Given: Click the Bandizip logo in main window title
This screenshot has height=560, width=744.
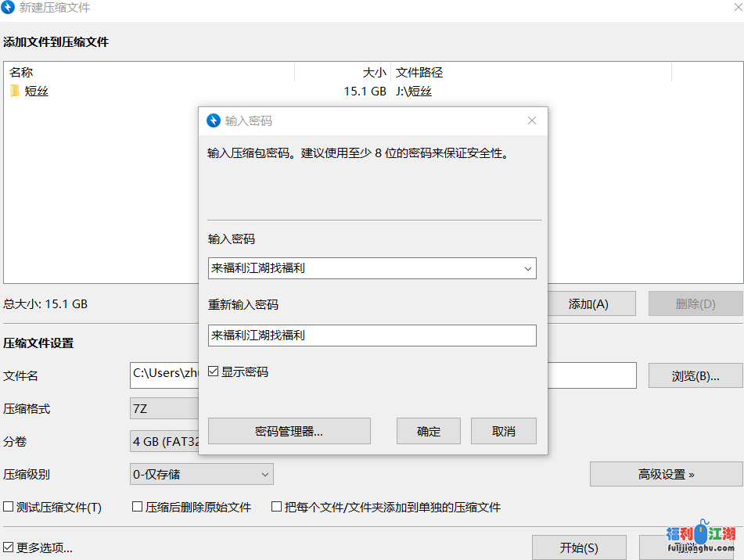Looking at the screenshot, I should (x=9, y=8).
